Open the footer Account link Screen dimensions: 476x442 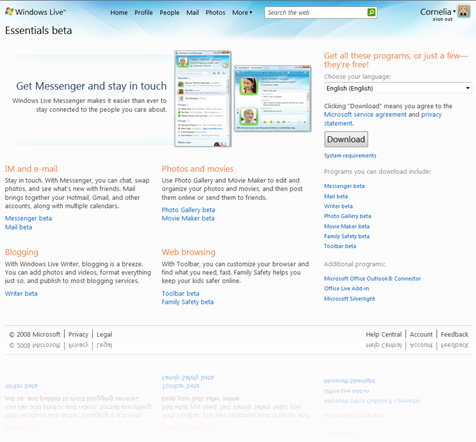click(x=421, y=334)
